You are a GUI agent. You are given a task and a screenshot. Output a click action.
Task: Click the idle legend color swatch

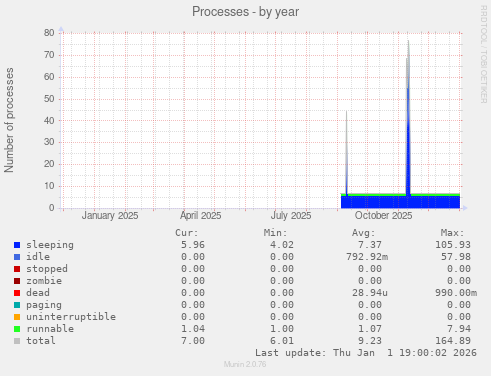17,257
